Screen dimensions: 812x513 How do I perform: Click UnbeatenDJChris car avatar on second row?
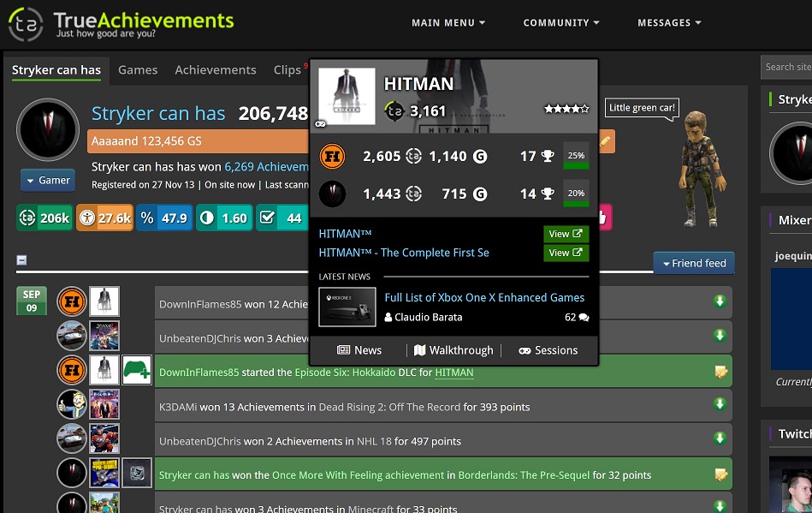[x=72, y=336]
